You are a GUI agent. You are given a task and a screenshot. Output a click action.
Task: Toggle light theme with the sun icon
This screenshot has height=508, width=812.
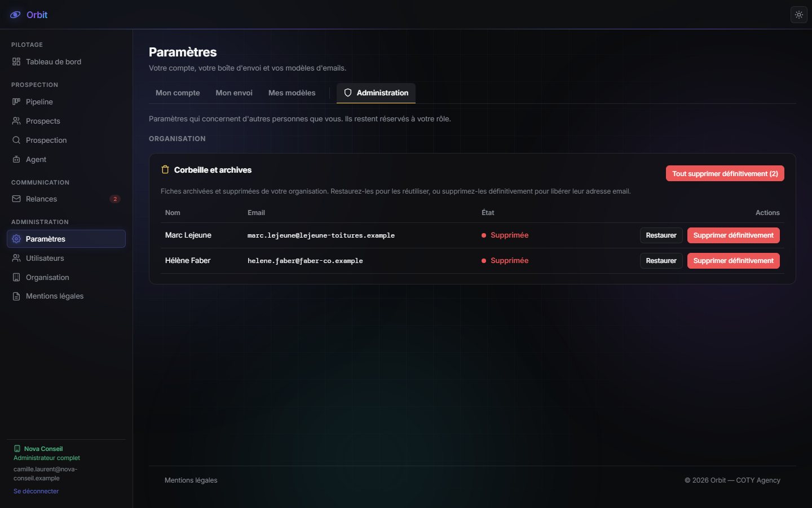(x=799, y=15)
